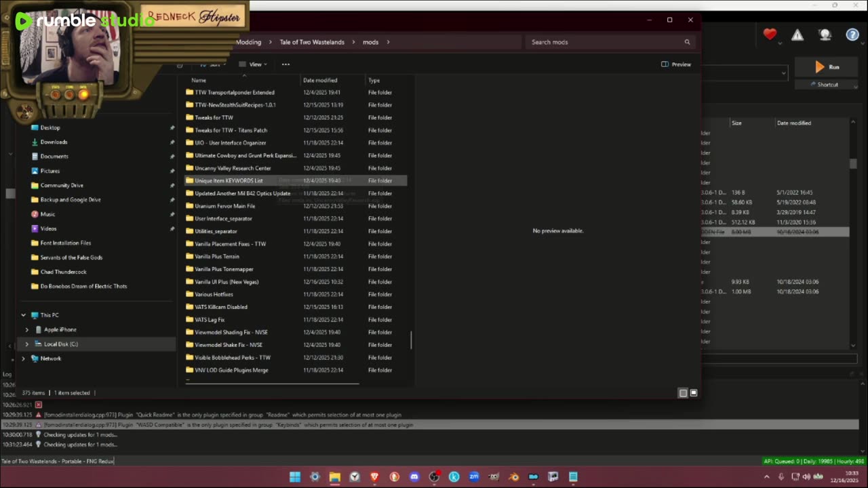Image resolution: width=868 pixels, height=488 pixels.
Task: Open File Explorer from the taskbar
Action: [x=334, y=477]
